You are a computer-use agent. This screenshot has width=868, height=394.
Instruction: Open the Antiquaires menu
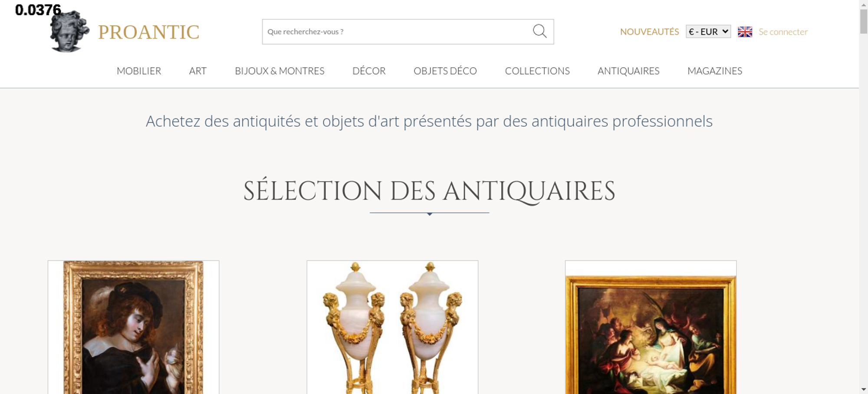click(628, 71)
